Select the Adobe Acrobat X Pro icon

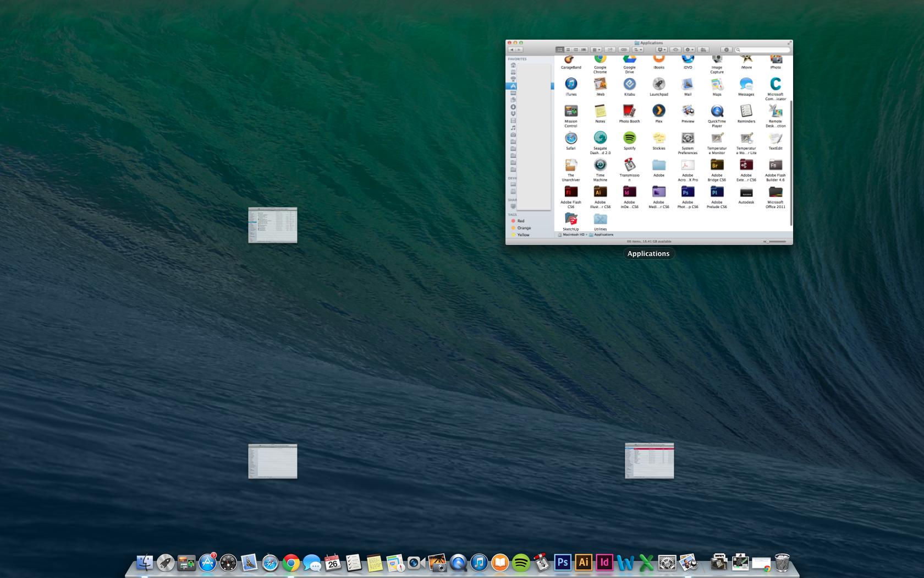coord(688,165)
